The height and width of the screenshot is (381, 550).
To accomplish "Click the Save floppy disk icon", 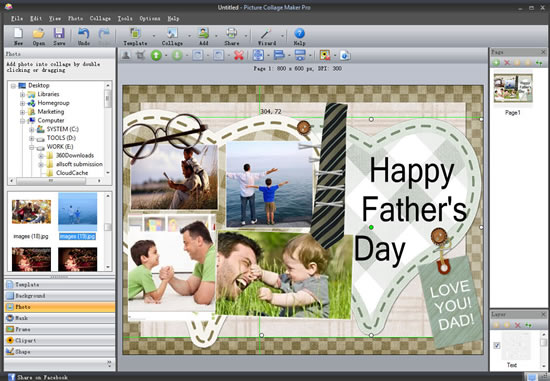I will pos(59,34).
